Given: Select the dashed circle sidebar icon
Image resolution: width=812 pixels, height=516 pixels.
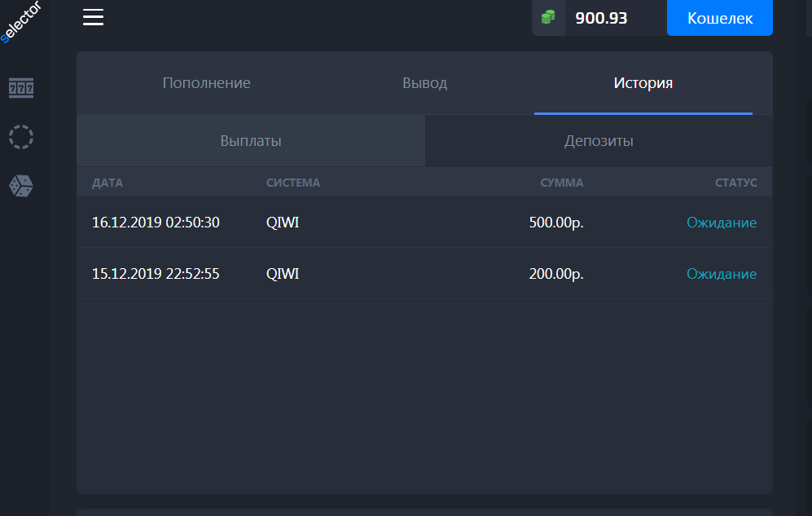Looking at the screenshot, I should coord(21,137).
